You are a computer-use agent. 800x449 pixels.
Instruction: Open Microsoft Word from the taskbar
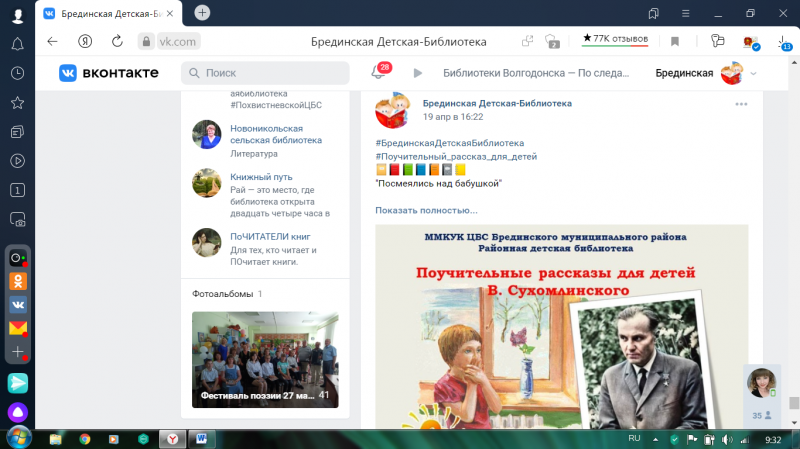pyautogui.click(x=201, y=439)
